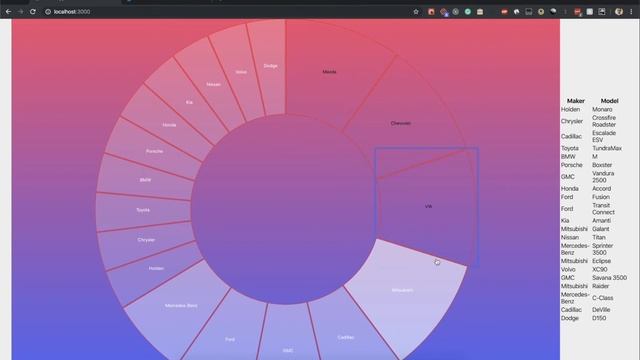Click the VW segment in the chart
This screenshot has height=360, width=640.
click(x=428, y=207)
